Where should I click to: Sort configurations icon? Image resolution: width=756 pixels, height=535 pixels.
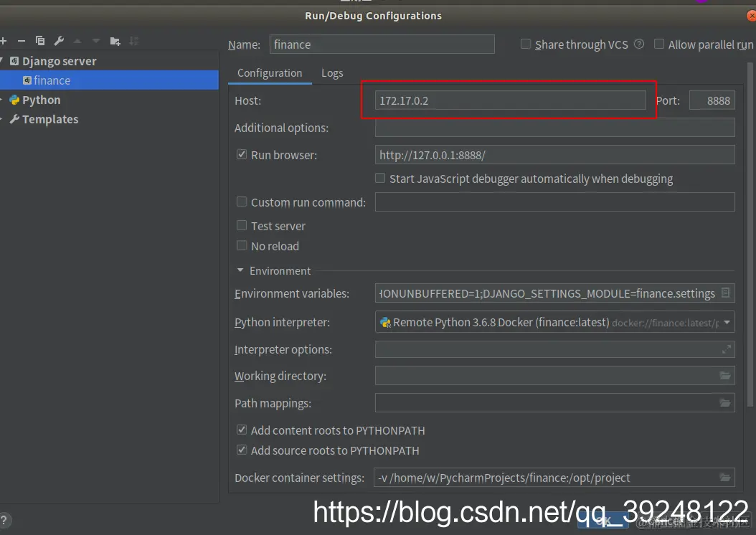[x=133, y=41]
